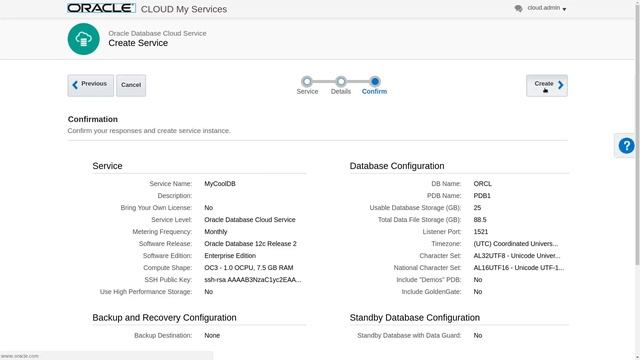Select the Details step label
The width and height of the screenshot is (640, 360).
(x=341, y=91)
